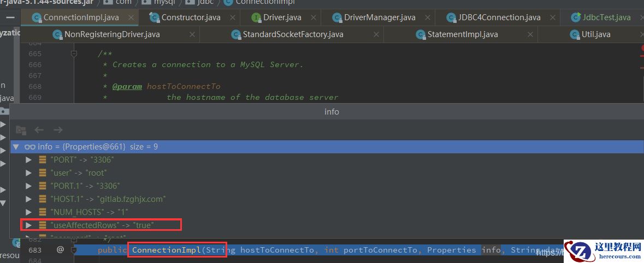The height and width of the screenshot is (263, 644).
Task: Click the map entry icon beside "NUM_HOSTS"
Action: [42, 212]
